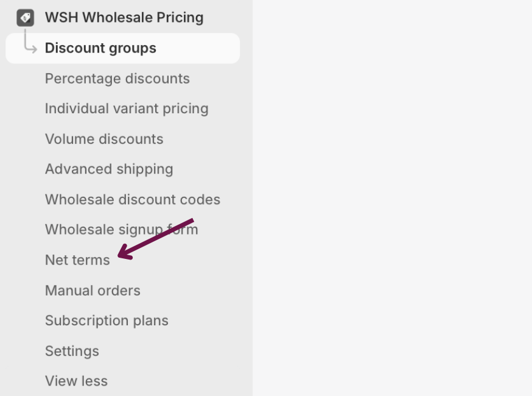
Task: Open WSH Wholesale Pricing app title
Action: (x=124, y=18)
